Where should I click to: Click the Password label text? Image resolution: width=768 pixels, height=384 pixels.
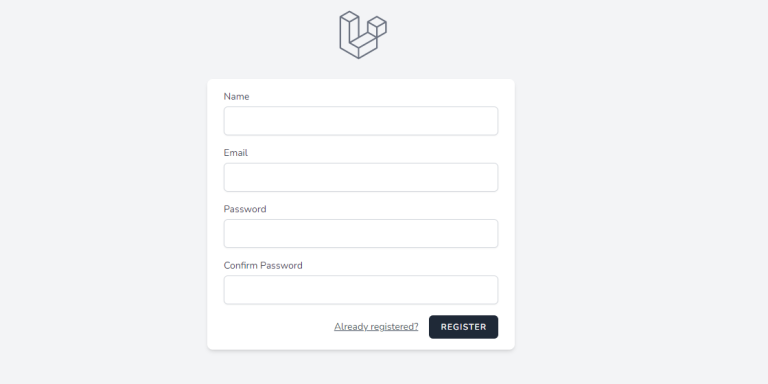[245, 209]
